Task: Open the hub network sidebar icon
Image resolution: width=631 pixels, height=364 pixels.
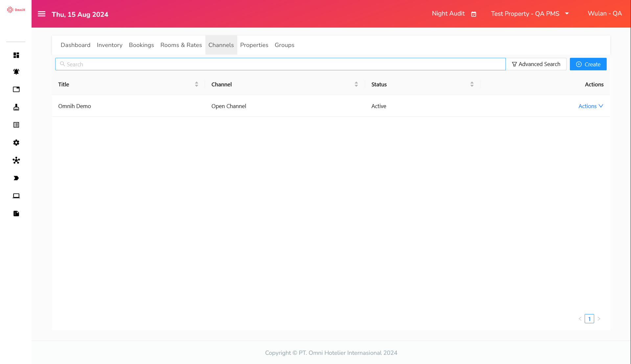Action: 16,160
